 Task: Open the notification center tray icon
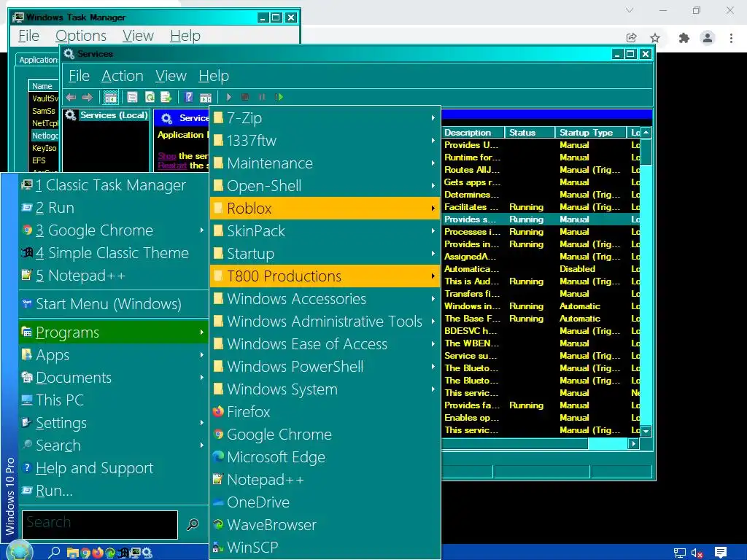(721, 553)
